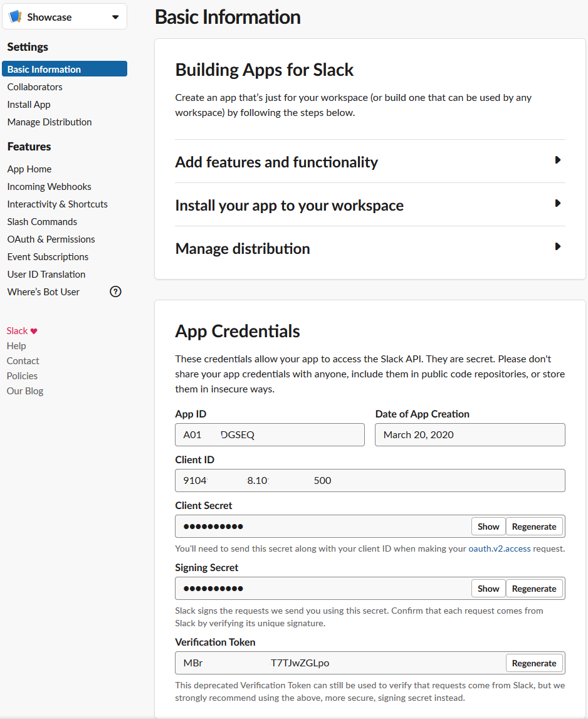Open the oauth.v2.access documentation link
Image resolution: width=588 pixels, height=719 pixels.
[499, 548]
